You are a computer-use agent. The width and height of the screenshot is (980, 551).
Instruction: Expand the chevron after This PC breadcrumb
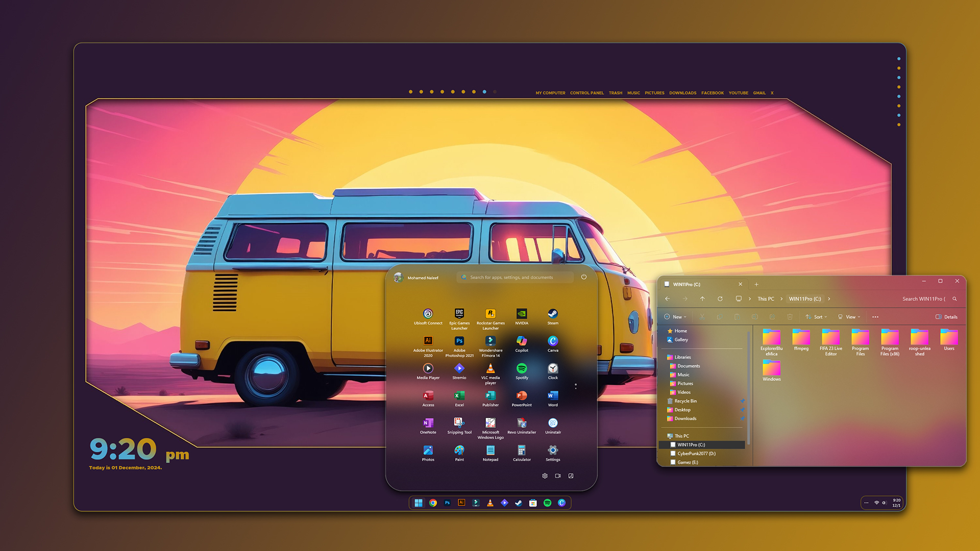[x=781, y=299]
